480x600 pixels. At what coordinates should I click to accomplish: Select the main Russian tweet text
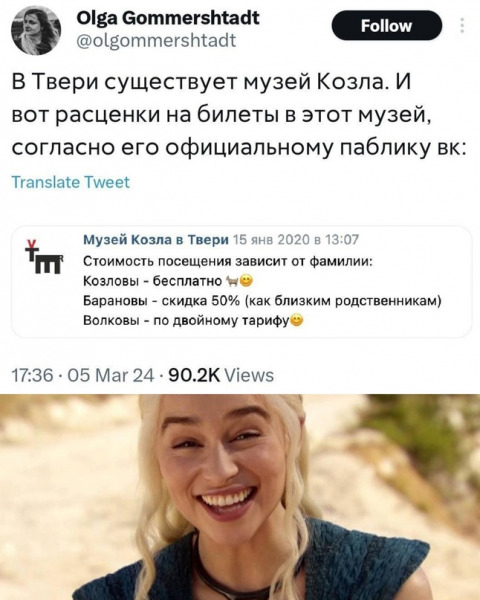[239, 115]
